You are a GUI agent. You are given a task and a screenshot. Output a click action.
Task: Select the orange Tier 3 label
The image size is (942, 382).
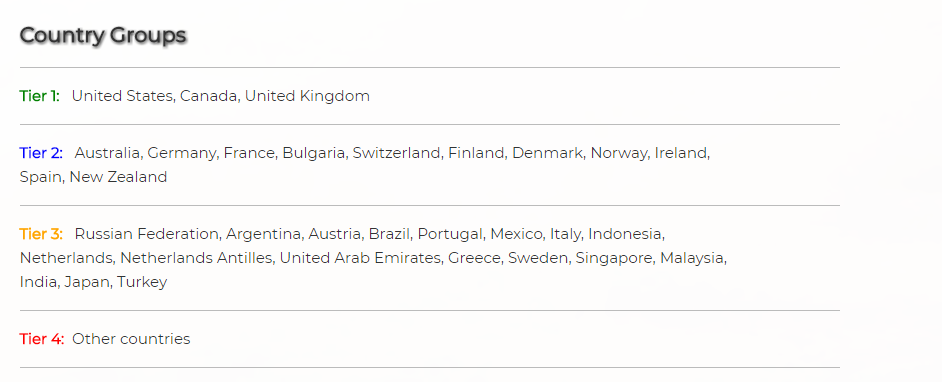pyautogui.click(x=41, y=234)
